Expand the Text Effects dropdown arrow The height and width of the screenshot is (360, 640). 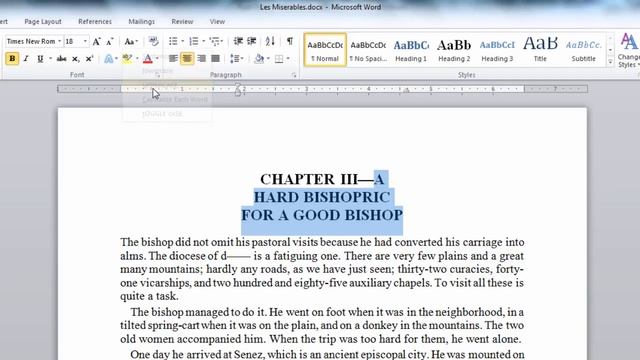click(116, 59)
